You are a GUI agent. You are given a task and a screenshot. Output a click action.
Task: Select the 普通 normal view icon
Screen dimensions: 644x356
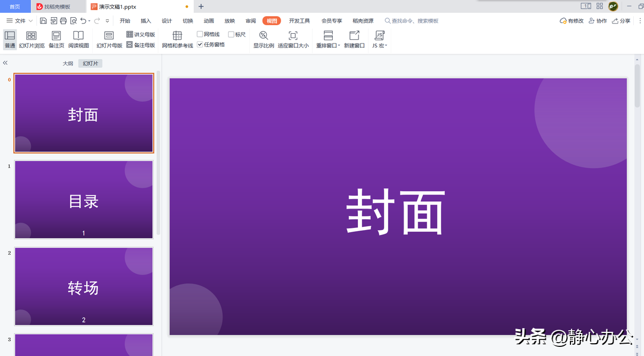(x=10, y=40)
